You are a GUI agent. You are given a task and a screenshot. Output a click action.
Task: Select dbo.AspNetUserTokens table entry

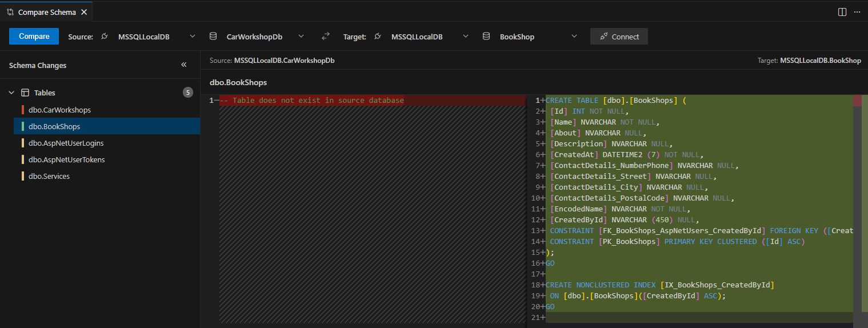(x=107, y=159)
